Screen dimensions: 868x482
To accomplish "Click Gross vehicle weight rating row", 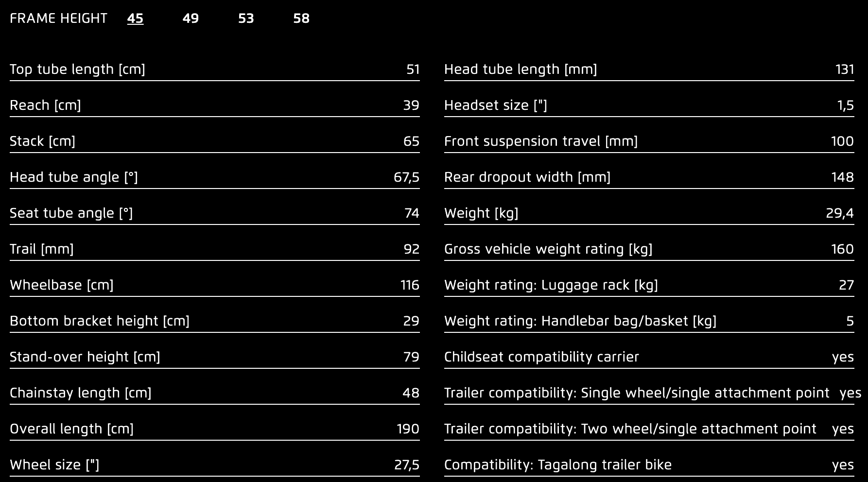I will tap(649, 249).
